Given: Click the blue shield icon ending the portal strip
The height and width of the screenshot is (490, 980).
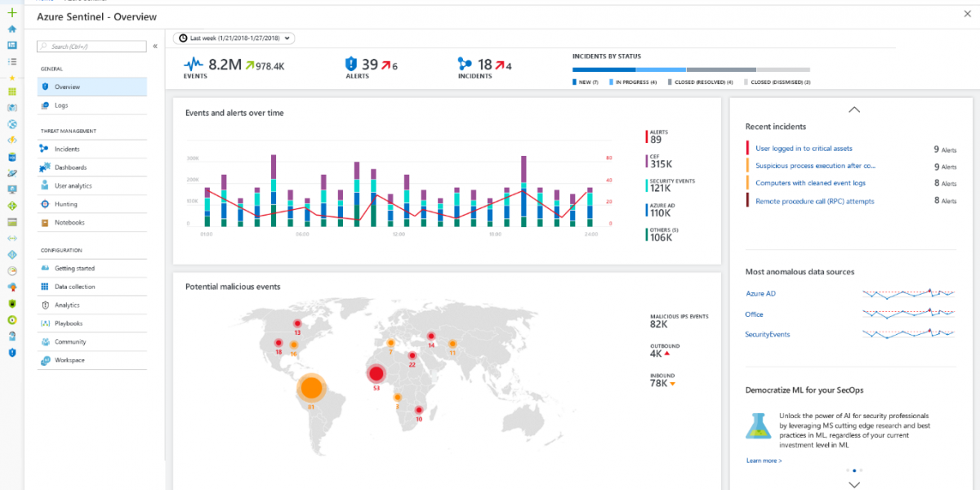Looking at the screenshot, I should click(11, 352).
